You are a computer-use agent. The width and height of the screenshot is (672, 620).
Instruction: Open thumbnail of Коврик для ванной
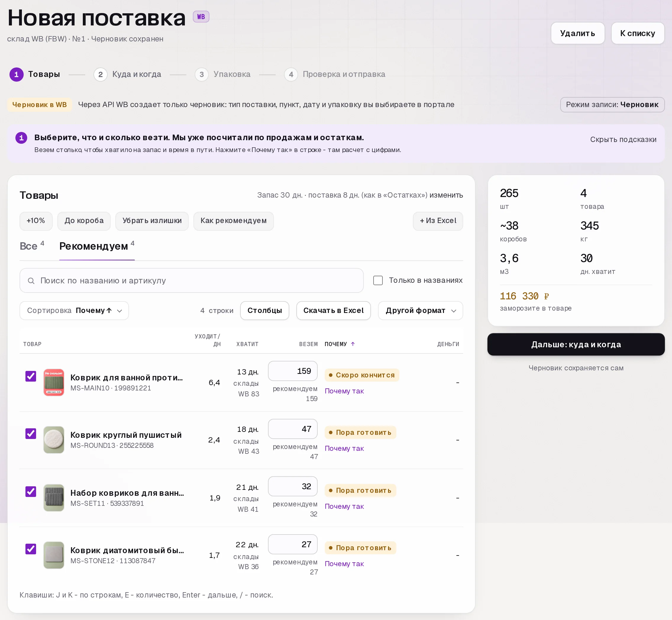tap(54, 382)
